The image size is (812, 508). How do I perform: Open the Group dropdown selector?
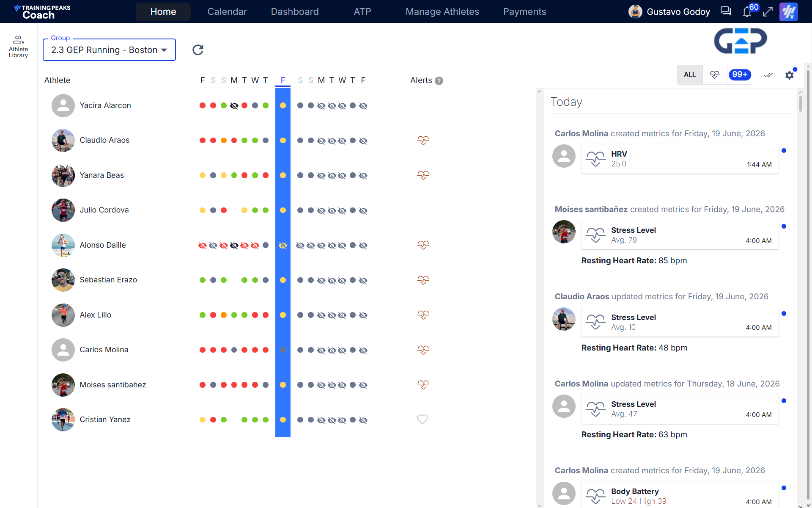[x=109, y=50]
